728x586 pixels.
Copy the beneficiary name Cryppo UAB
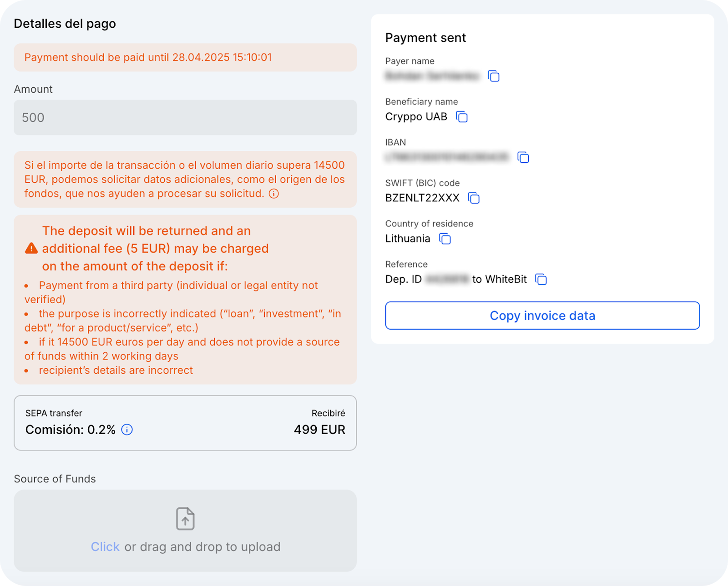click(x=462, y=117)
